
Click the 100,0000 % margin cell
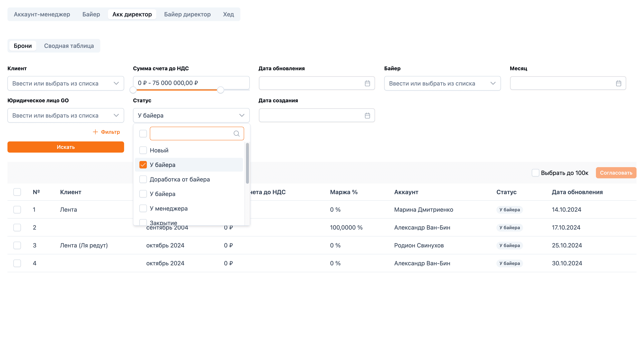click(x=346, y=228)
